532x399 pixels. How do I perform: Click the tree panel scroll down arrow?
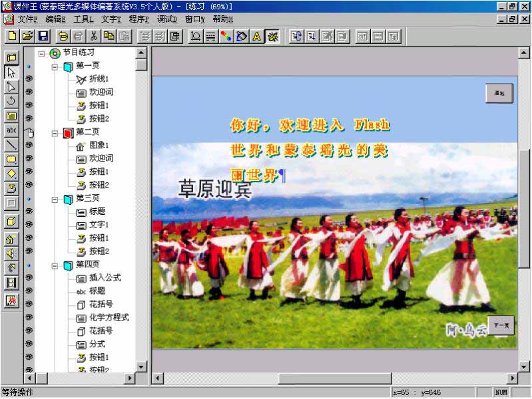pyautogui.click(x=141, y=366)
